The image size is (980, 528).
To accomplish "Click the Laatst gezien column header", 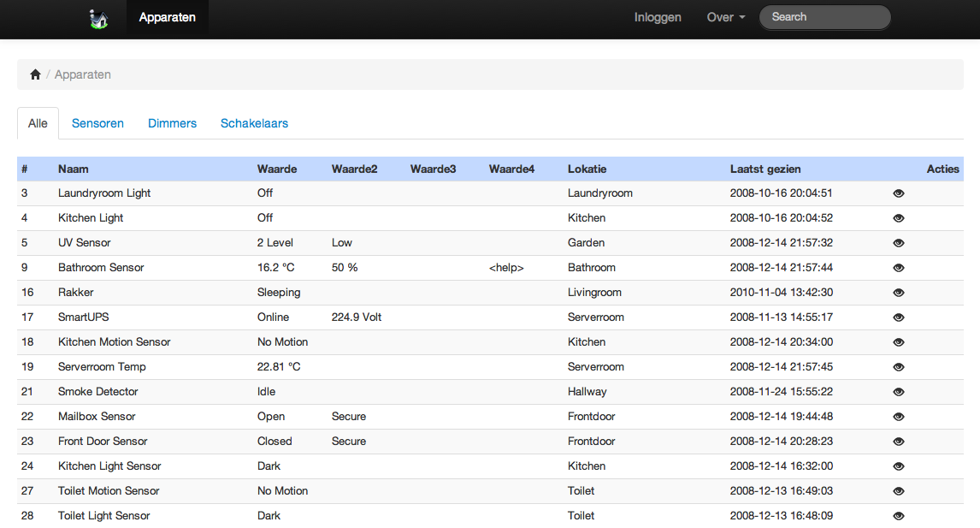I will (x=765, y=169).
